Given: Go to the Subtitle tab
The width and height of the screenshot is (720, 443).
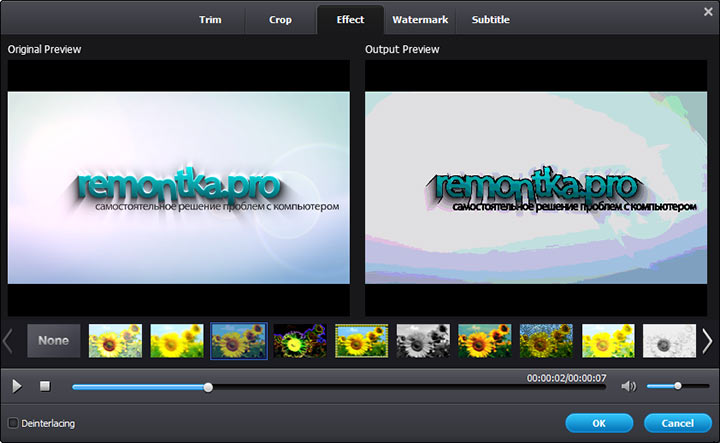Looking at the screenshot, I should (x=490, y=20).
